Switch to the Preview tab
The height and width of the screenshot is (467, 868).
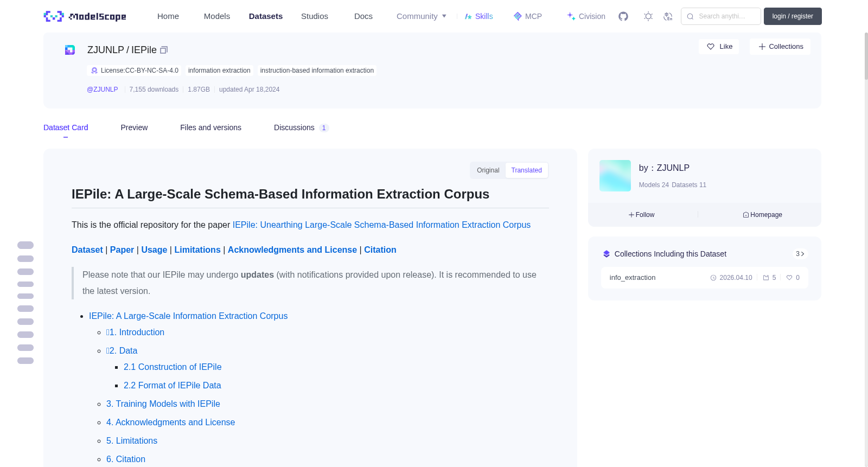(x=134, y=127)
